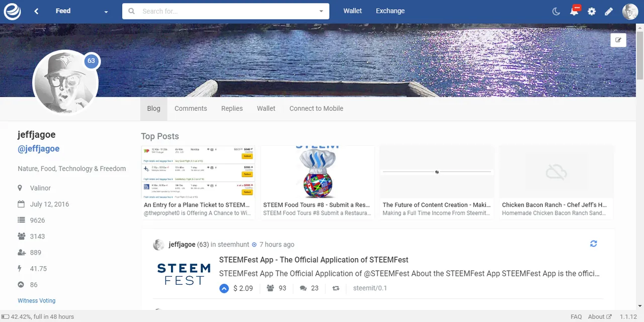Click the version number 1.1.12
Image resolution: width=644 pixels, height=322 pixels.
pos(628,316)
